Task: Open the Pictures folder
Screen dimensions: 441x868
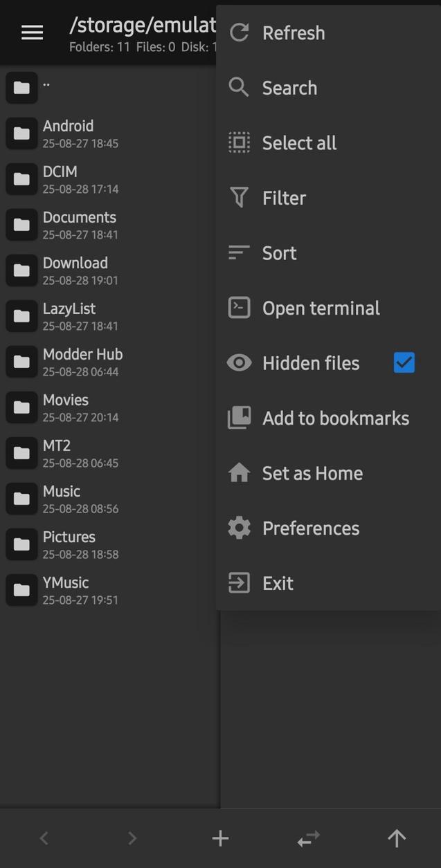Action: coord(109,544)
